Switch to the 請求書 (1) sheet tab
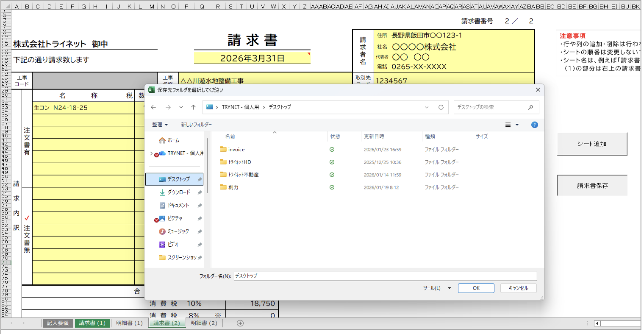644x334 pixels. point(92,323)
